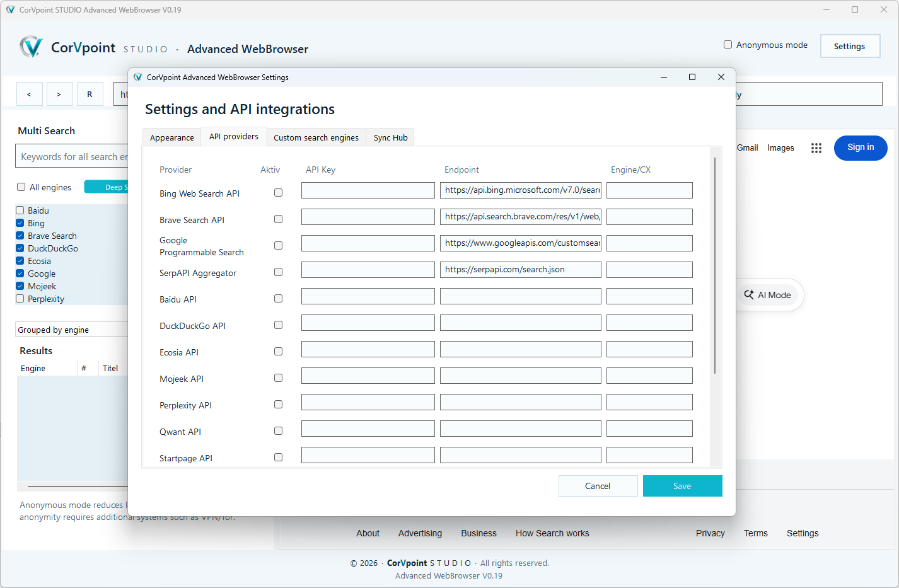Check Perplexity engine in sidebar list
Viewport: 899px width, 588px height.
point(20,299)
